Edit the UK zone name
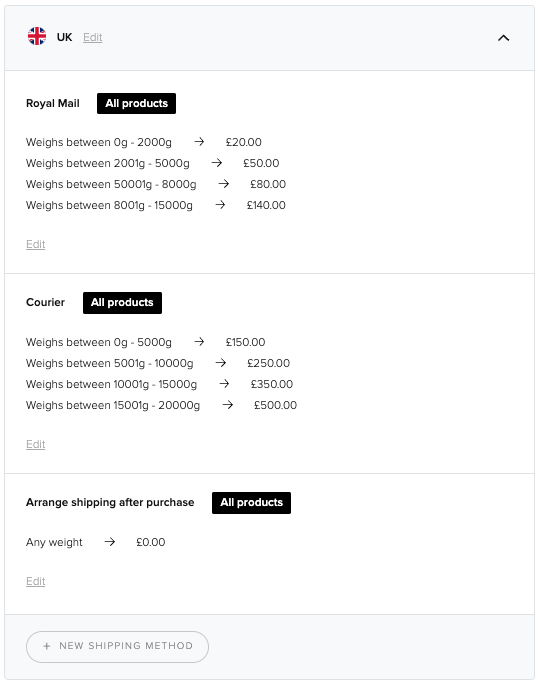The height and width of the screenshot is (685, 541). point(93,37)
